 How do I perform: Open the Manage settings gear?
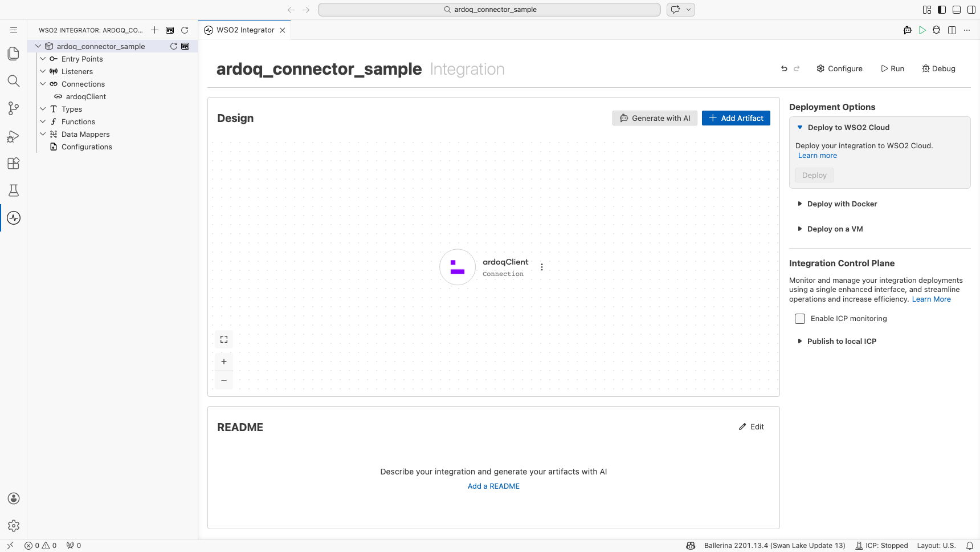coord(14,526)
